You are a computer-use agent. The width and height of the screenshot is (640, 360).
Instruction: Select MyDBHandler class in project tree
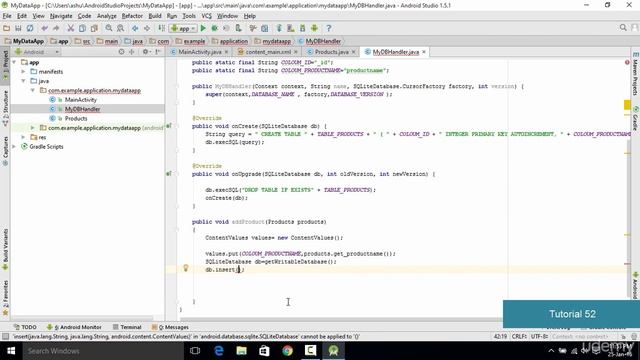(x=82, y=109)
